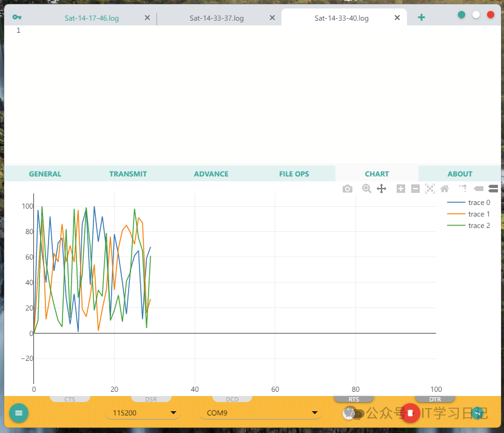504x433 pixels.
Task: Zoom out of the chart
Action: 415,189
